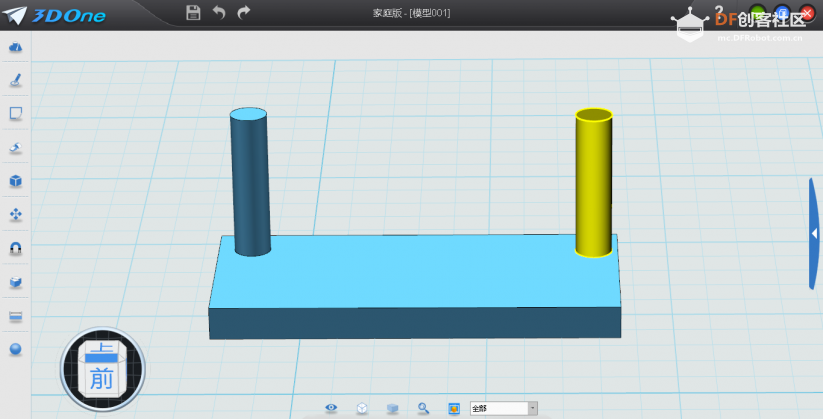Select the four-arrow move tool
Screen dimensions: 823x419
16,214
